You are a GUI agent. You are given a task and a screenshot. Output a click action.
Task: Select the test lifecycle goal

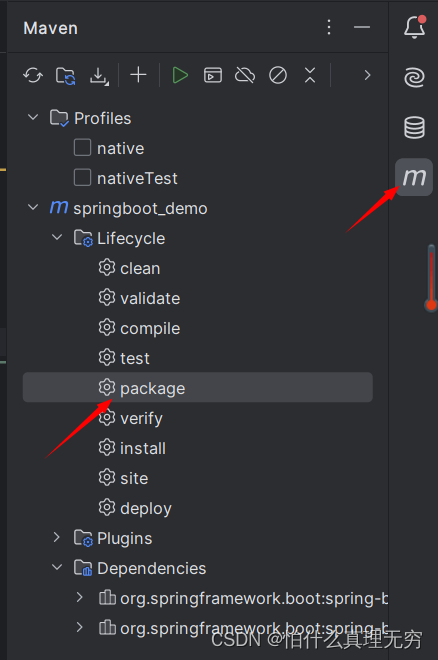coord(198,358)
